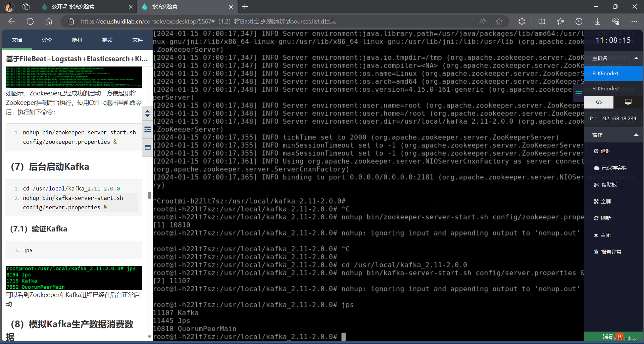
Task: Go to the browser Home icon
Action: tap(49, 21)
